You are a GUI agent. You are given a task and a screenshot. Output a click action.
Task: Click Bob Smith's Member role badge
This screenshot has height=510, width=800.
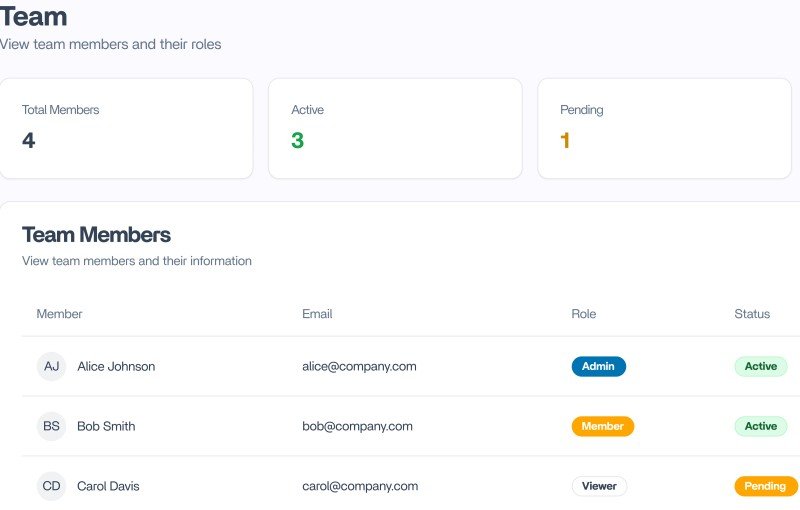click(602, 426)
